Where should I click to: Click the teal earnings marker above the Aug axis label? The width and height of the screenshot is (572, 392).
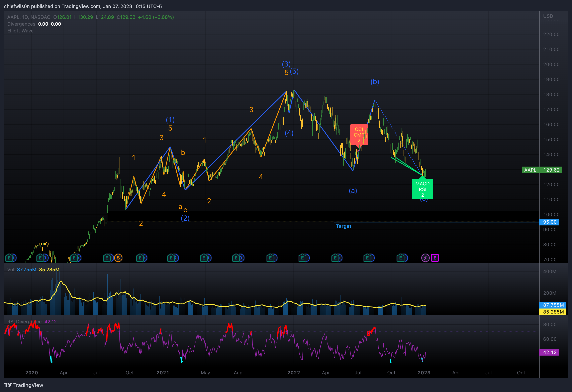236,258
